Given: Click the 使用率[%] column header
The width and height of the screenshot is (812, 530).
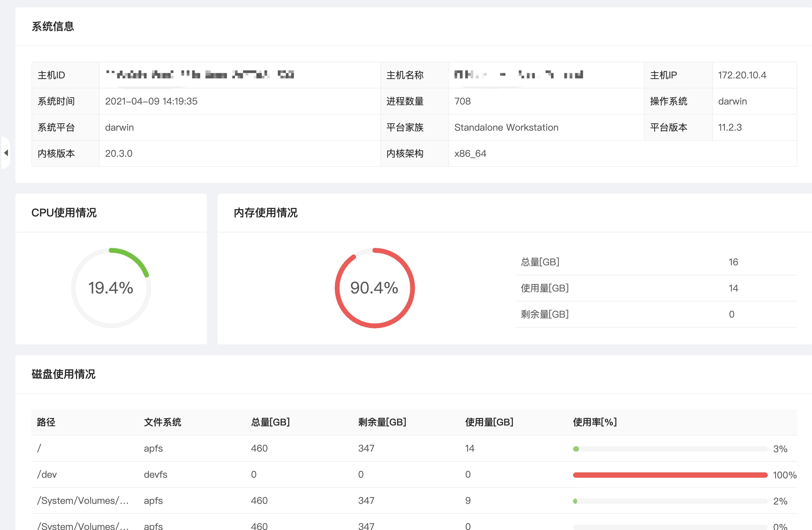Looking at the screenshot, I should pos(595,422).
